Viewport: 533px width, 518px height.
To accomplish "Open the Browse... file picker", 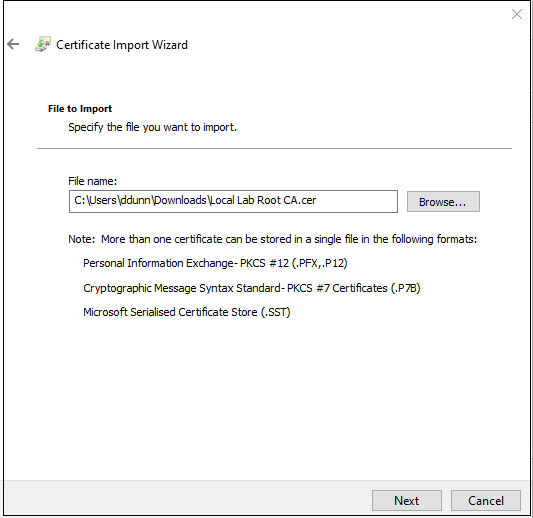I will [x=443, y=202].
